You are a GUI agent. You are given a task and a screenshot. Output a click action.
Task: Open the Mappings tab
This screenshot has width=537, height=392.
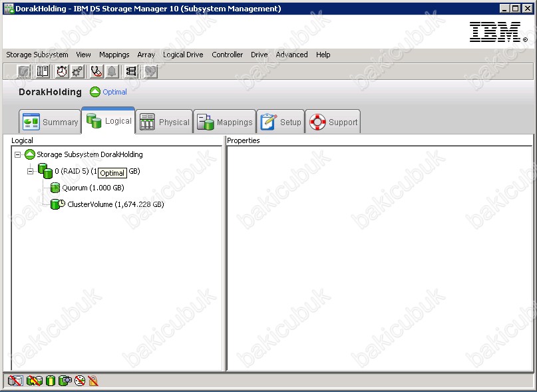[225, 122]
